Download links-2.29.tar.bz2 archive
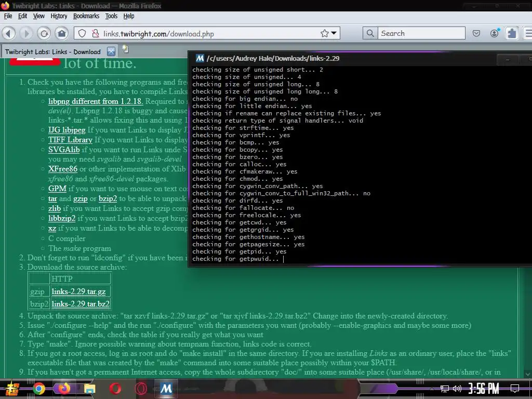The width and height of the screenshot is (532, 399). tap(81, 303)
